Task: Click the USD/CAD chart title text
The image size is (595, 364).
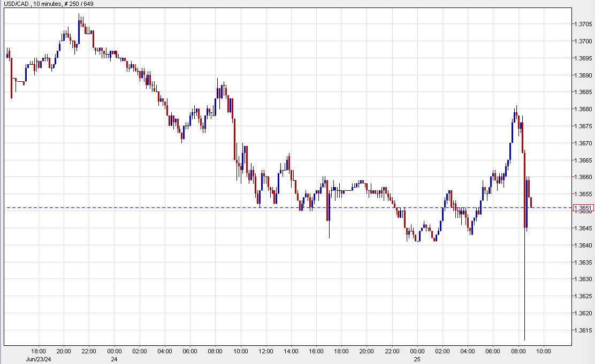Action: coord(16,4)
